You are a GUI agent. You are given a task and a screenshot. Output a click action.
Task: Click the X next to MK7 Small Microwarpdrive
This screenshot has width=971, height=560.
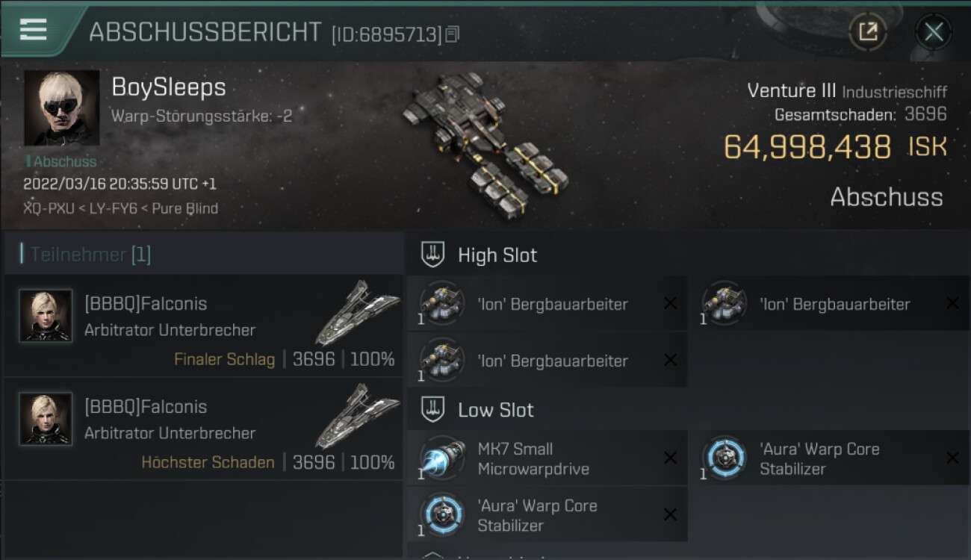(x=670, y=458)
